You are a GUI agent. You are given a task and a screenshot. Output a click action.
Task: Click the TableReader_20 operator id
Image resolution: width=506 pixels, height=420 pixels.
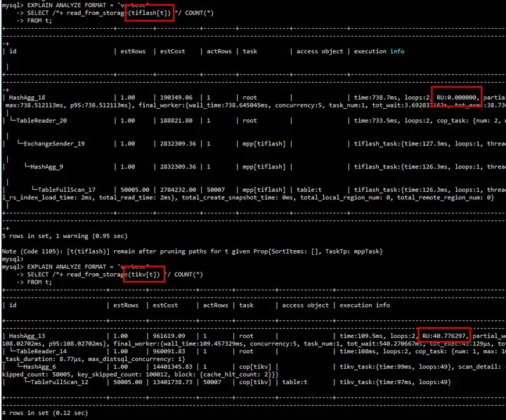(x=41, y=121)
